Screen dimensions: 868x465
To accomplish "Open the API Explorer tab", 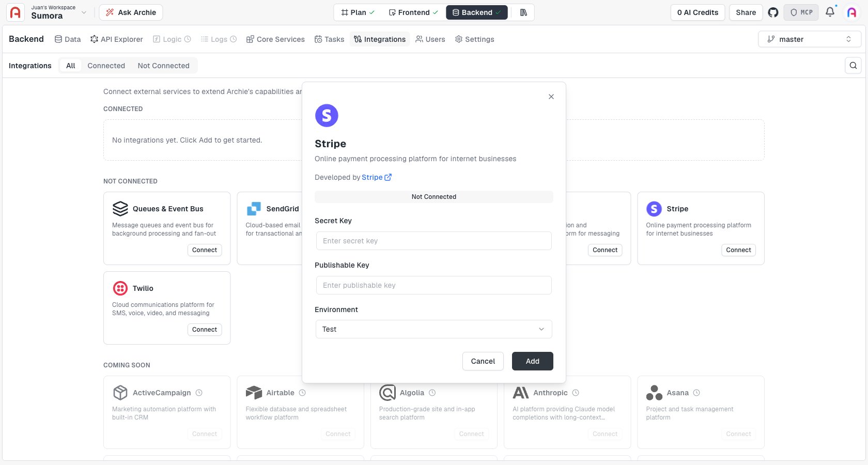I will (x=117, y=39).
